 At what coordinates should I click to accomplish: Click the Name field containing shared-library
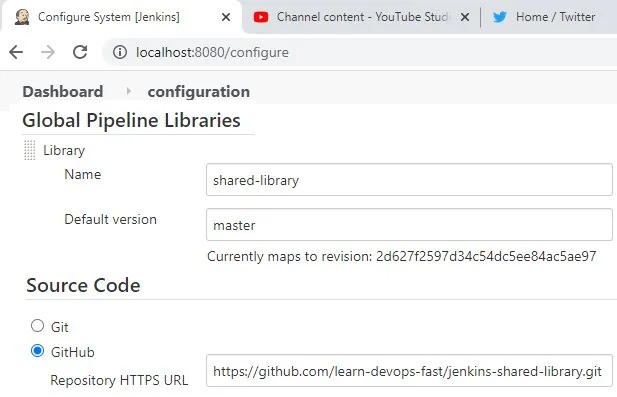[409, 180]
